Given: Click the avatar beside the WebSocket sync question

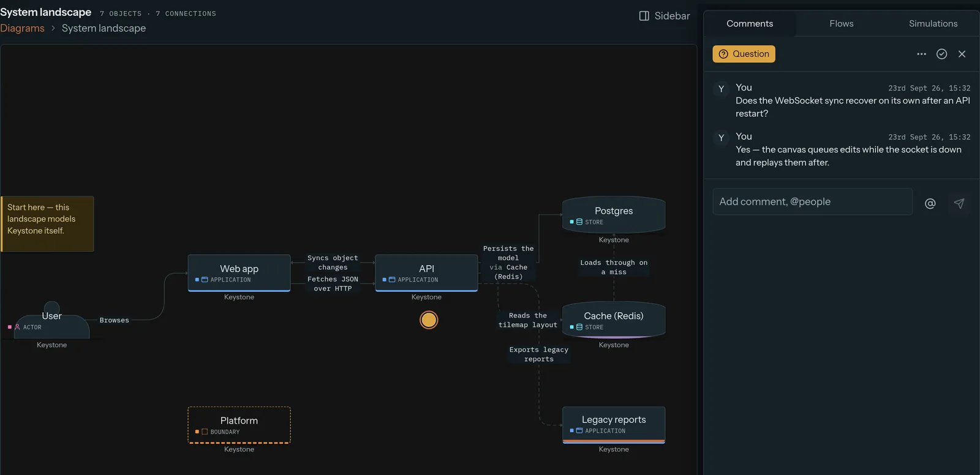Looking at the screenshot, I should [722, 89].
